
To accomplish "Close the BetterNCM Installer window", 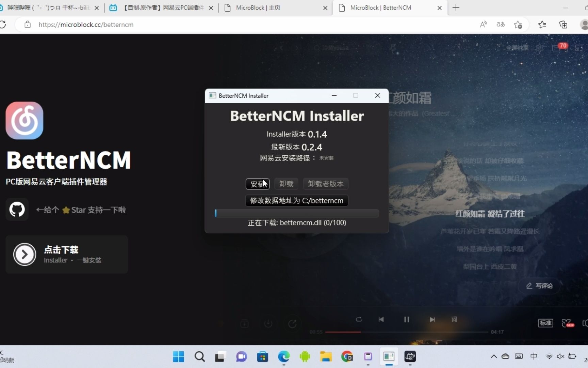I will [377, 96].
